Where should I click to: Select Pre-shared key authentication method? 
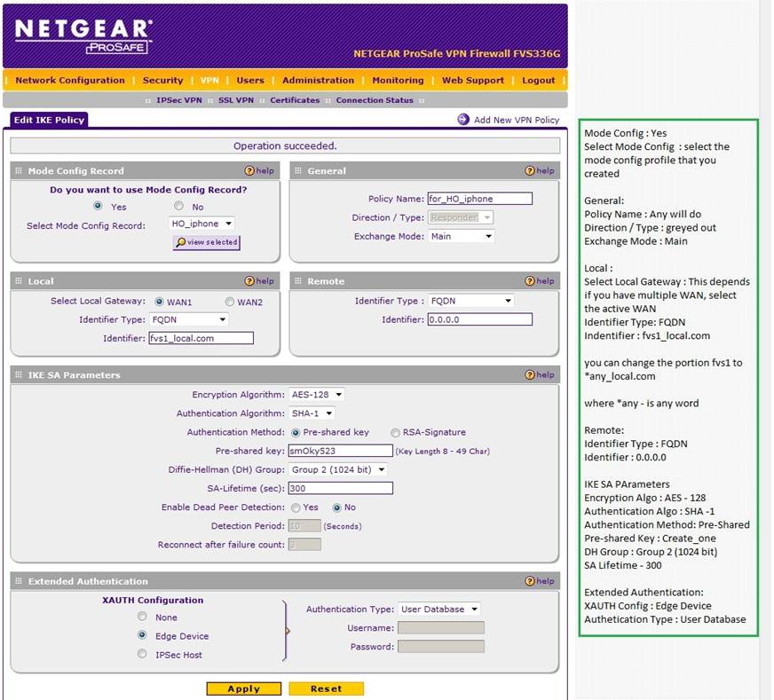(x=296, y=433)
